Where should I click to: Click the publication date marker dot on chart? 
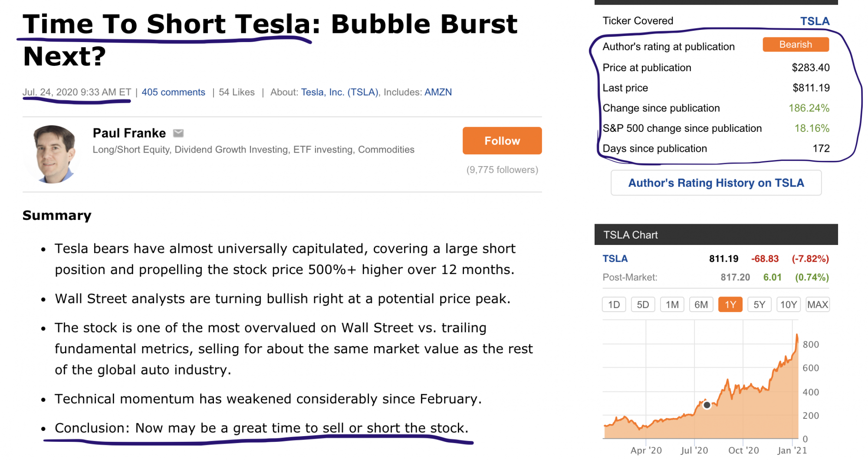point(707,405)
